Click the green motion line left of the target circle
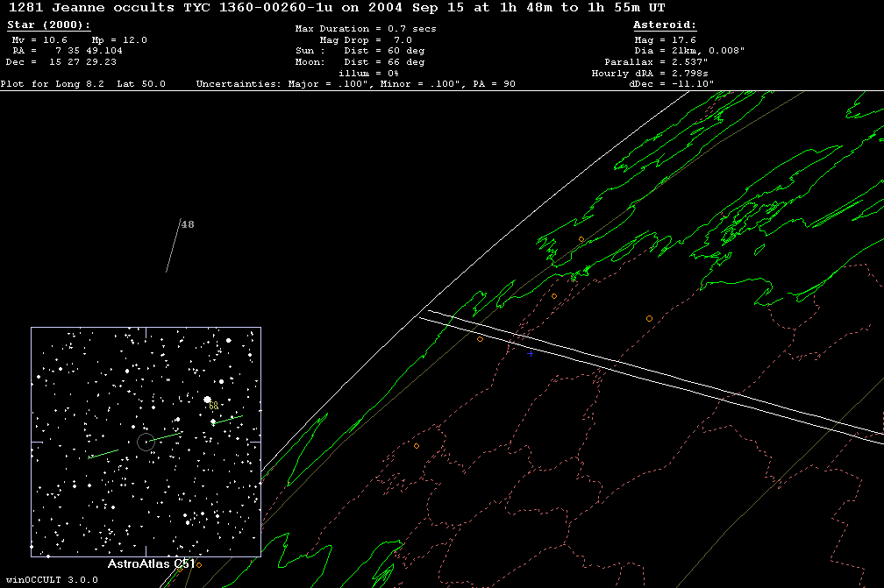The image size is (884, 588). click(103, 453)
